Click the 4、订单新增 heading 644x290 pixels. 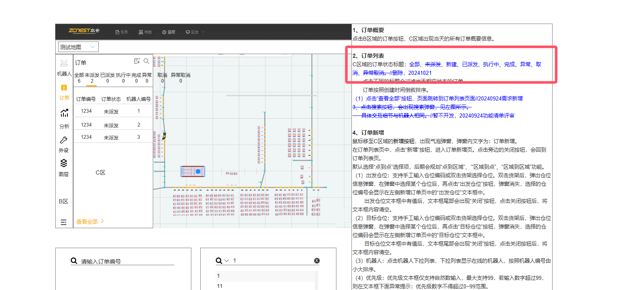coord(368,133)
